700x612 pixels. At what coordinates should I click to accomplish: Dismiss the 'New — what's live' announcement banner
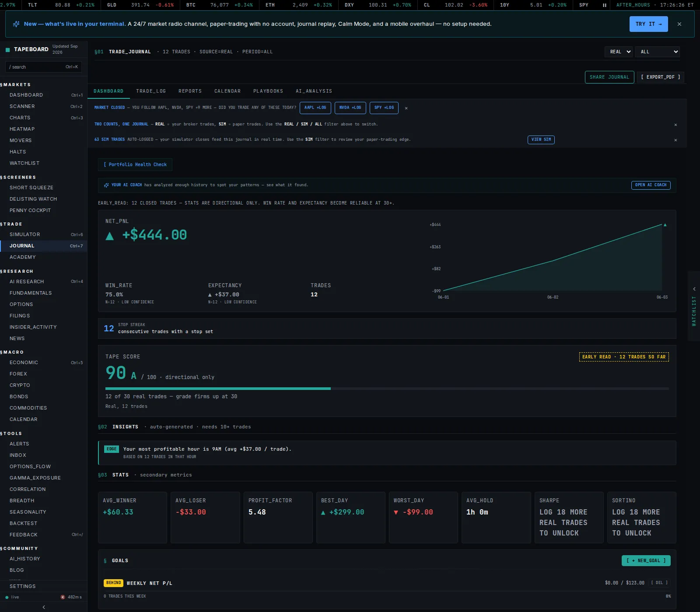(x=679, y=24)
